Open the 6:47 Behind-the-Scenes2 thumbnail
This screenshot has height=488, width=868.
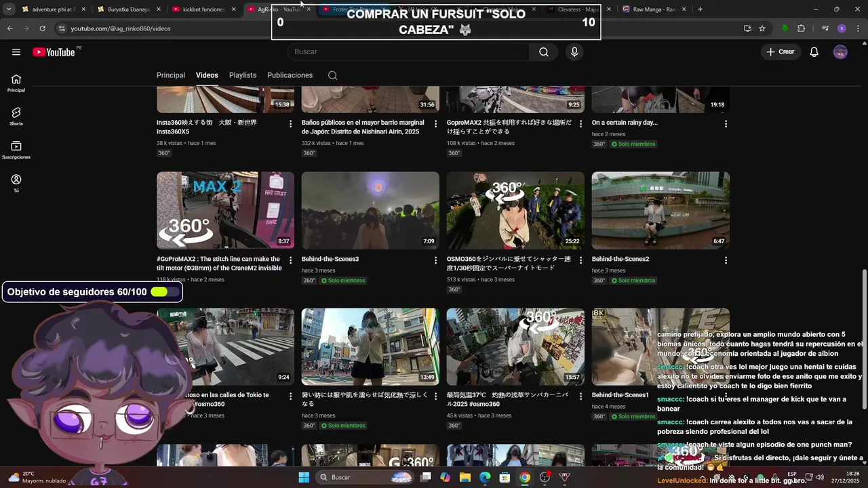[660, 210]
